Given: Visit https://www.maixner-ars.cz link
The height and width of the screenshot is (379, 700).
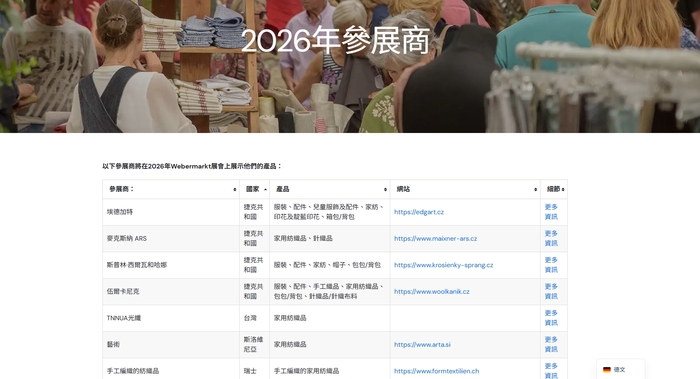Looking at the screenshot, I should (x=435, y=238).
